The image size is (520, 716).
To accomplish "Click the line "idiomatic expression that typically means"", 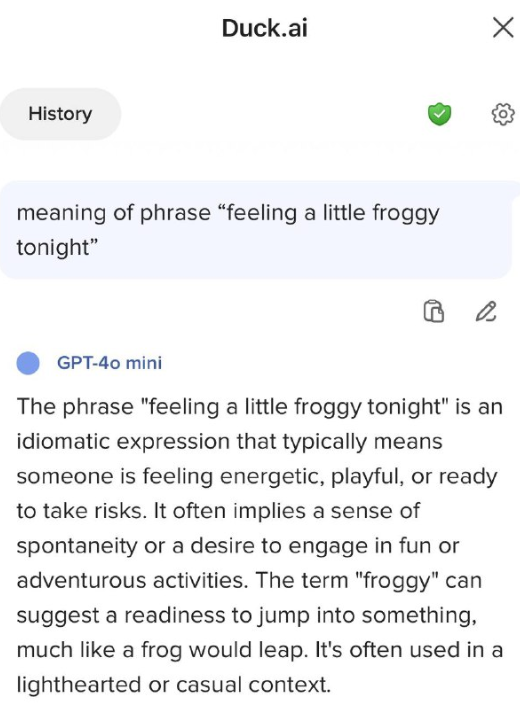I will (x=230, y=442).
